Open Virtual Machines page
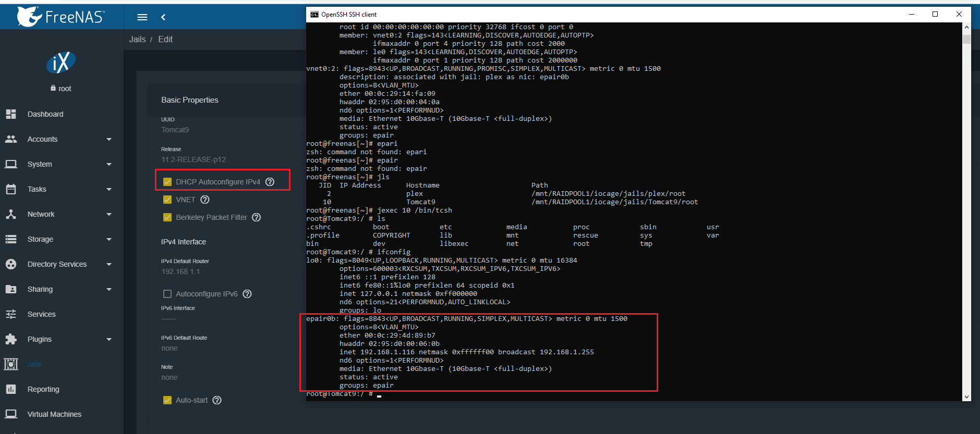Screen dimensions: 980x434 (x=54, y=414)
